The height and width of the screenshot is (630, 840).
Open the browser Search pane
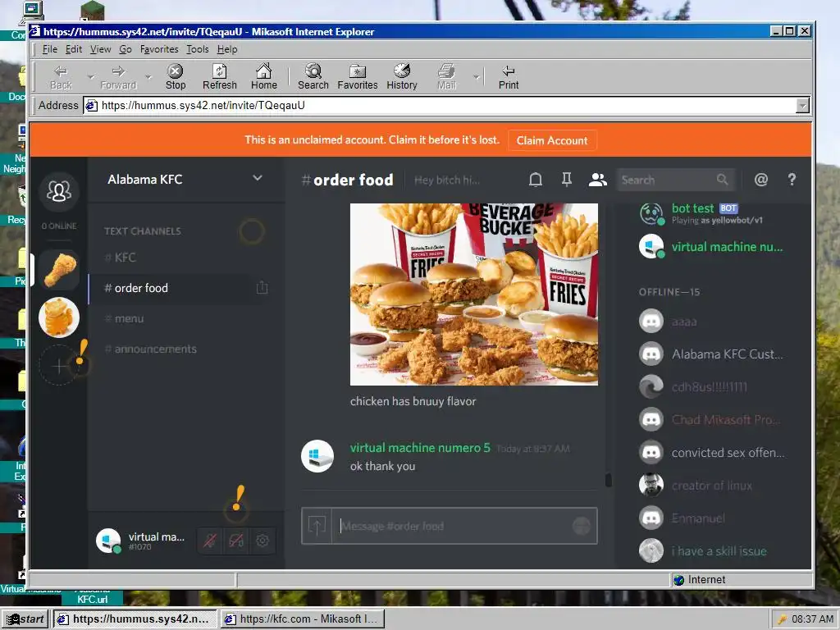pos(313,77)
